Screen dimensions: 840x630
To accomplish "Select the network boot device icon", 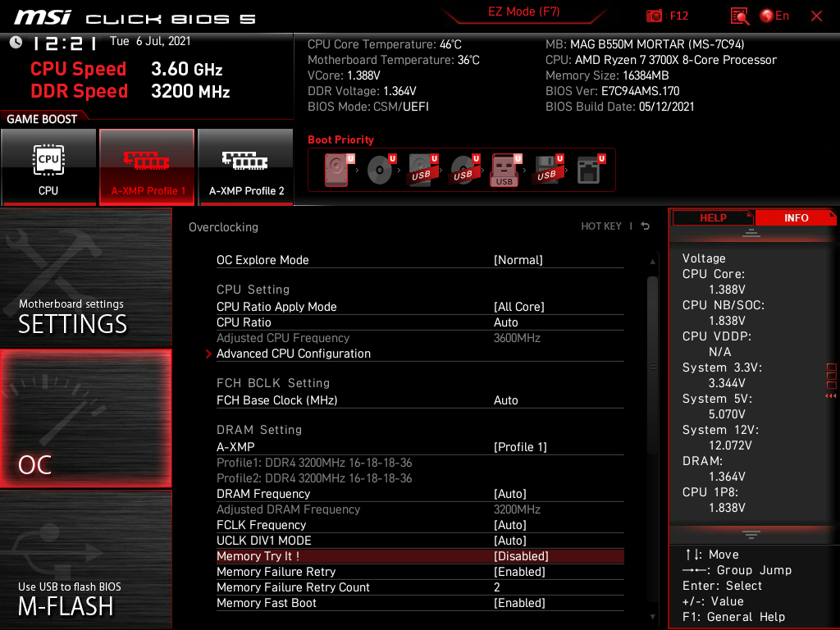I will coord(591,170).
